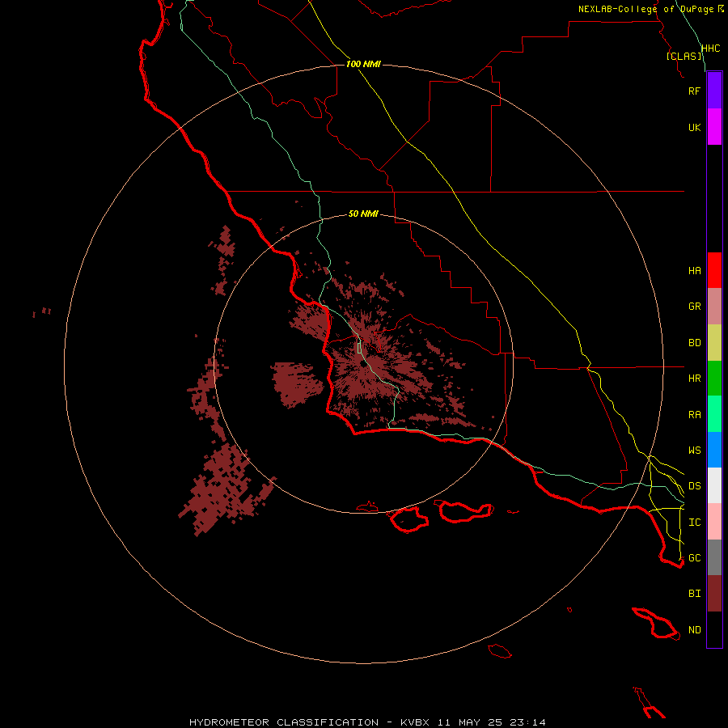This screenshot has height=728, width=728.
Task: Click the BD legend label
Action: pyautogui.click(x=694, y=343)
